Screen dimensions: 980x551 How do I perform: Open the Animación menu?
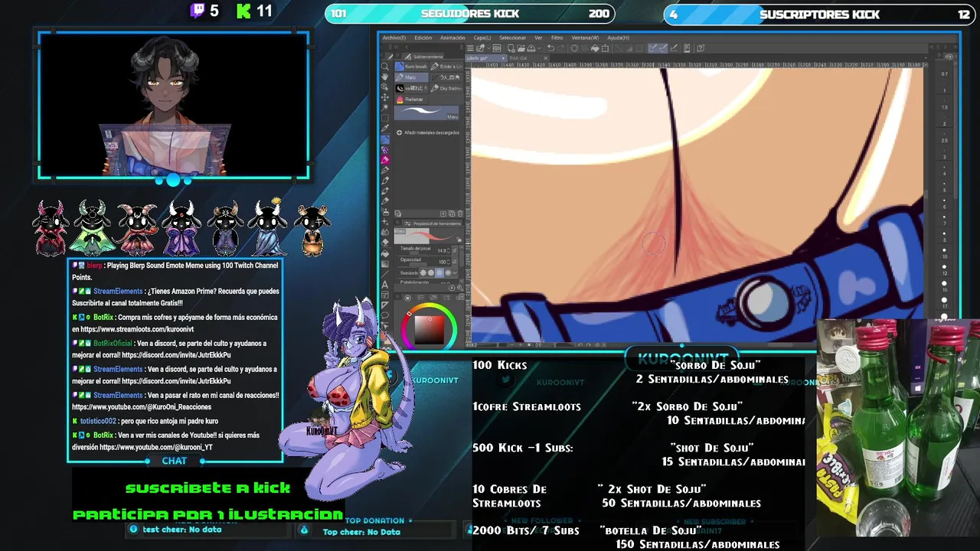[452, 37]
